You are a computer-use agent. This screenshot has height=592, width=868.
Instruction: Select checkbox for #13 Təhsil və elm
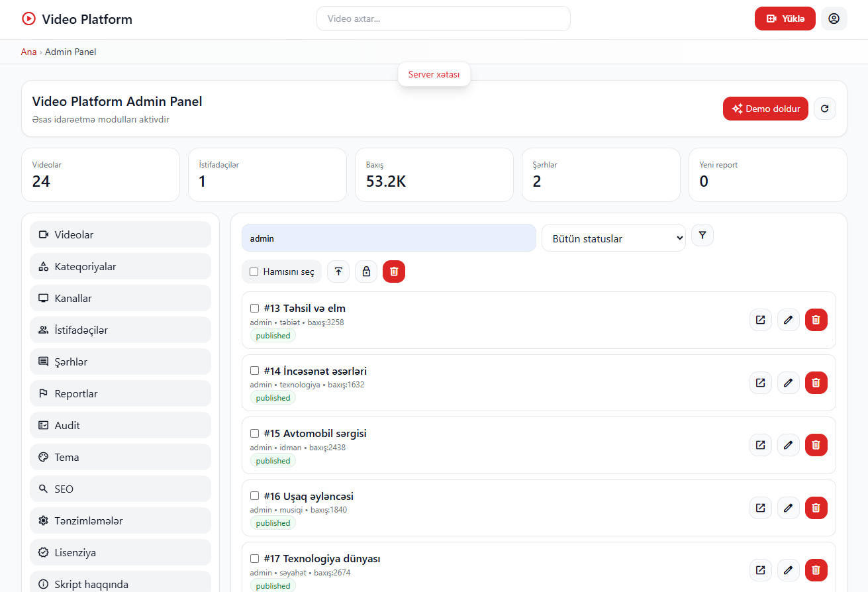point(255,308)
